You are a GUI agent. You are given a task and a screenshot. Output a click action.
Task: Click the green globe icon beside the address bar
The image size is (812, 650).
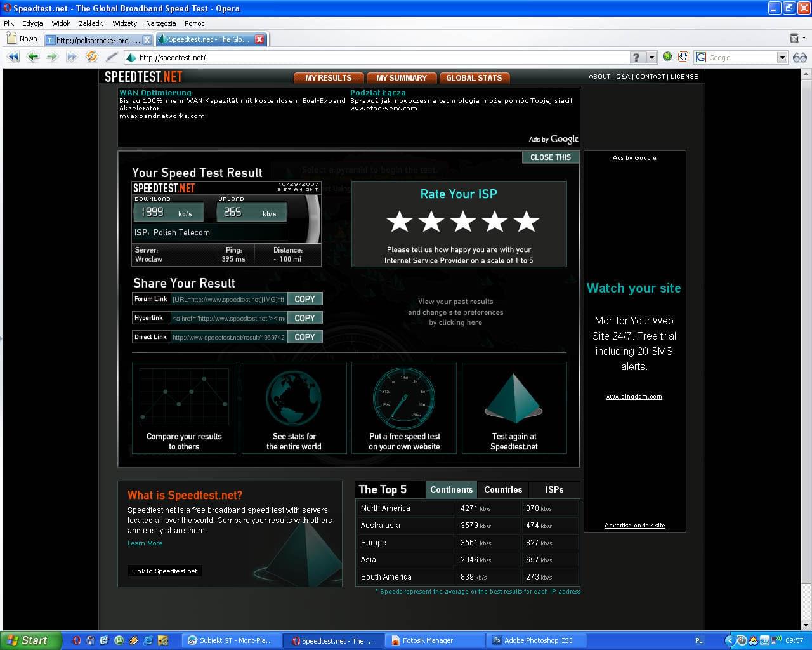click(667, 56)
